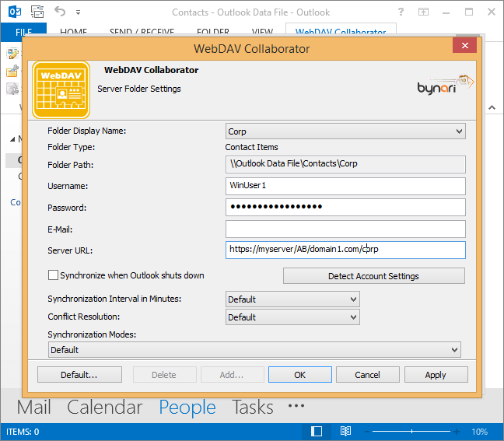Click the 10% zoom level text
The image size is (504, 441).
tap(480, 432)
